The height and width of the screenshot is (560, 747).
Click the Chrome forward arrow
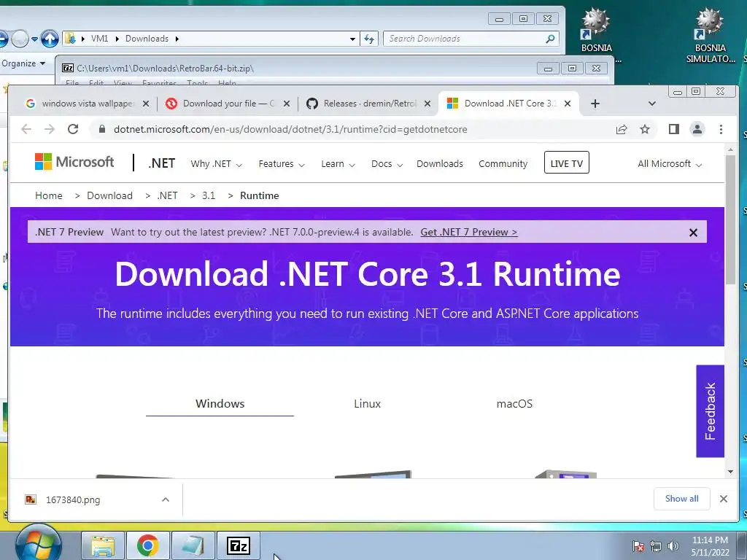(x=50, y=129)
